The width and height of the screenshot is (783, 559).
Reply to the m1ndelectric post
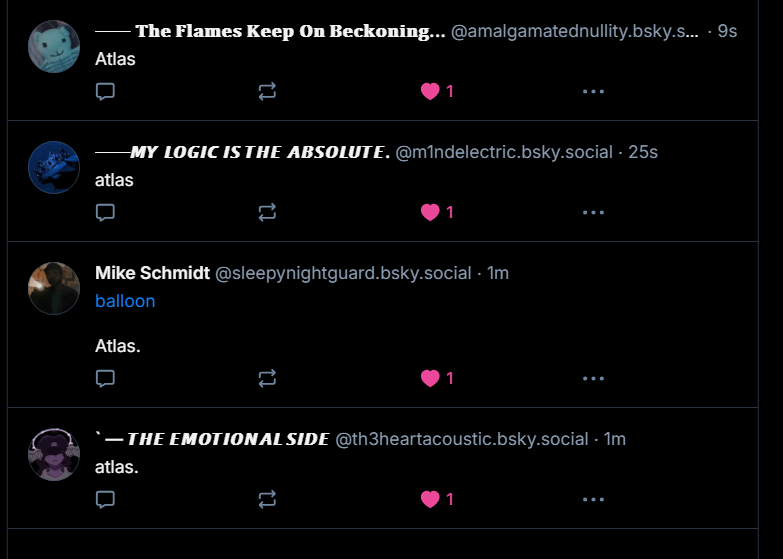coord(105,212)
